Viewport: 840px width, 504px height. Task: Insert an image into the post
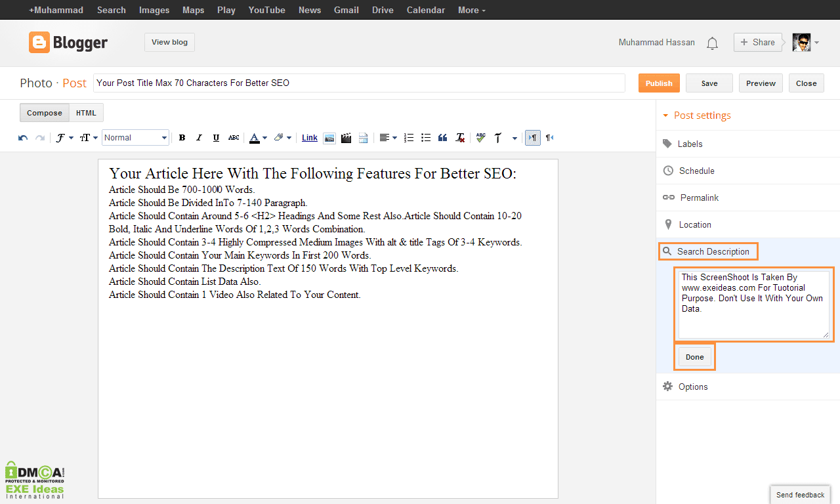click(329, 138)
